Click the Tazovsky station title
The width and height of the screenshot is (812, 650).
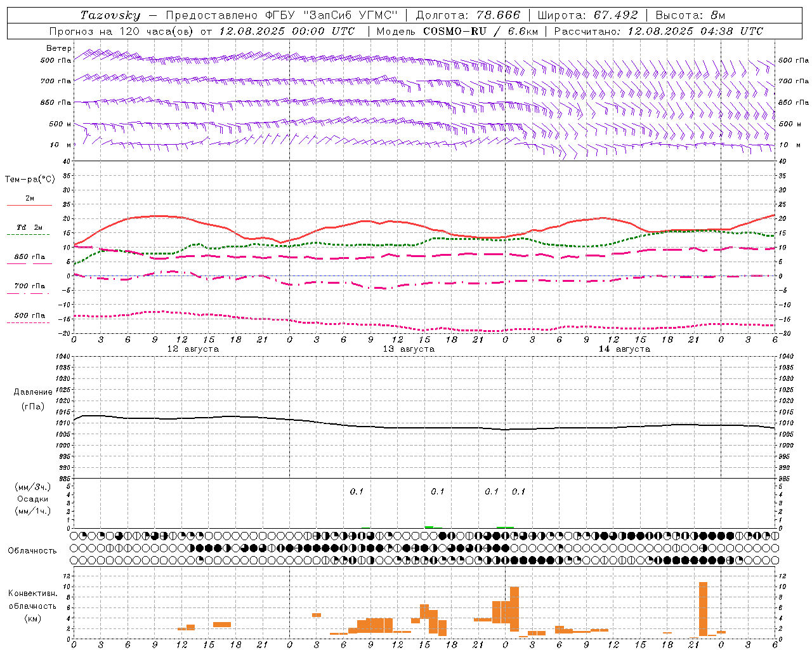click(110, 15)
